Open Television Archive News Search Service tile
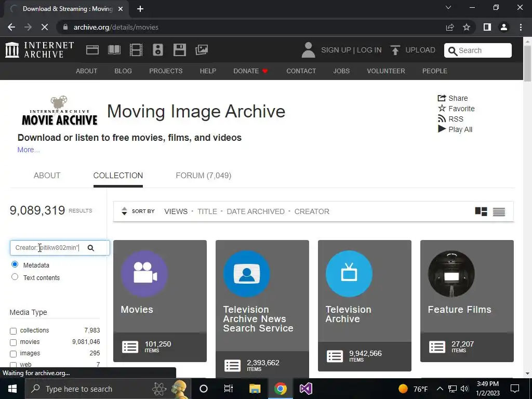Screen dimensions: 532x399 tap(262, 309)
